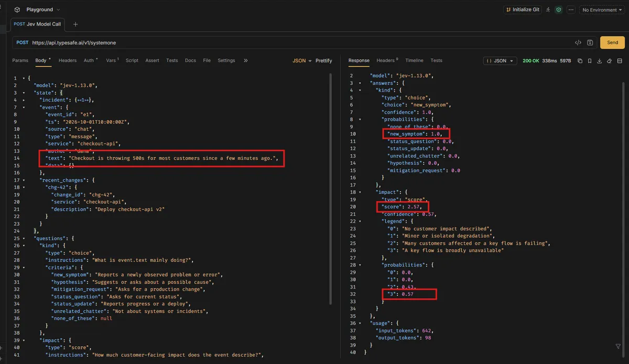629x364 pixels.
Task: Open the request body JSON type dropdown
Action: coord(302,61)
